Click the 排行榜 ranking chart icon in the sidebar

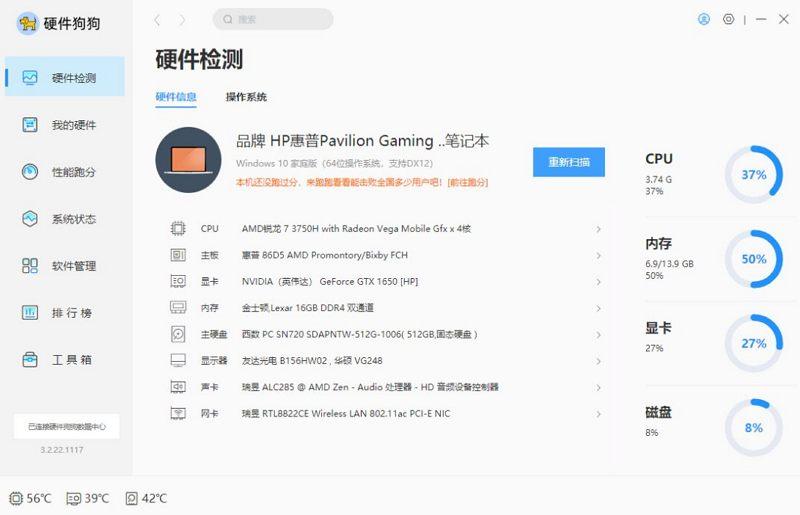(30, 312)
